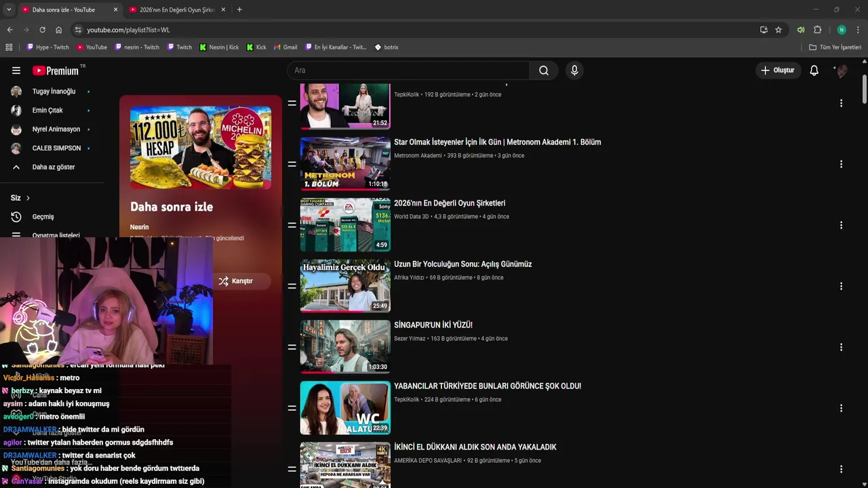
Task: Open the Gmail bookmark
Action: pyautogui.click(x=285, y=47)
